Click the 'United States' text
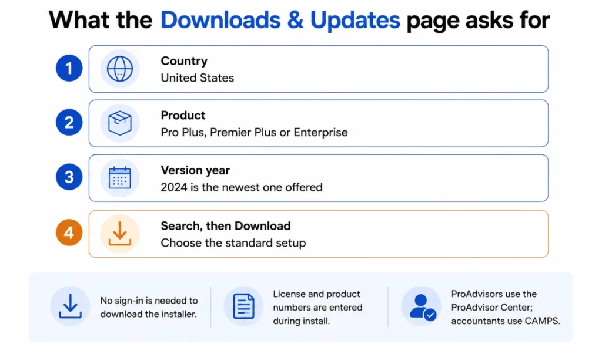The height and width of the screenshot is (364, 602). click(x=198, y=78)
